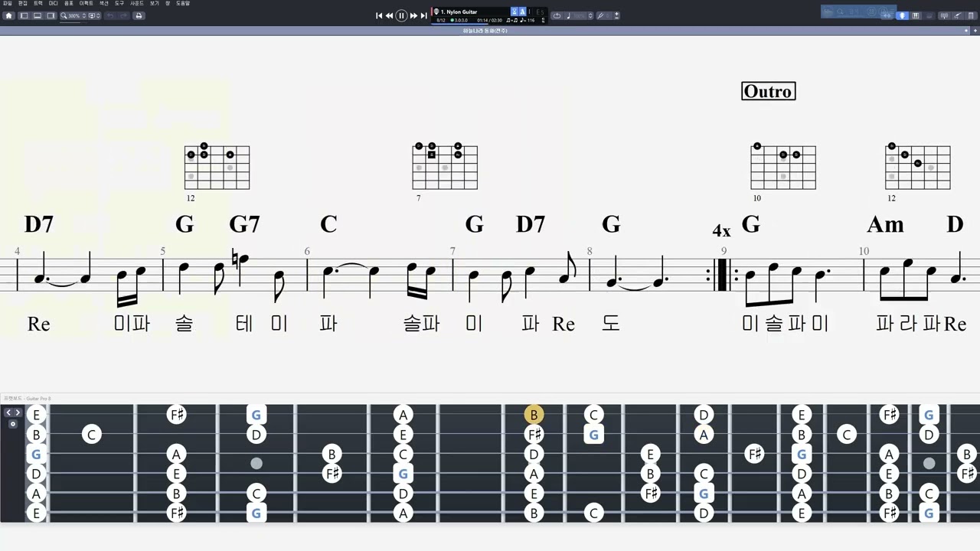Select the 1. Nylon Guitar track name
The image size is (980, 551).
click(459, 11)
